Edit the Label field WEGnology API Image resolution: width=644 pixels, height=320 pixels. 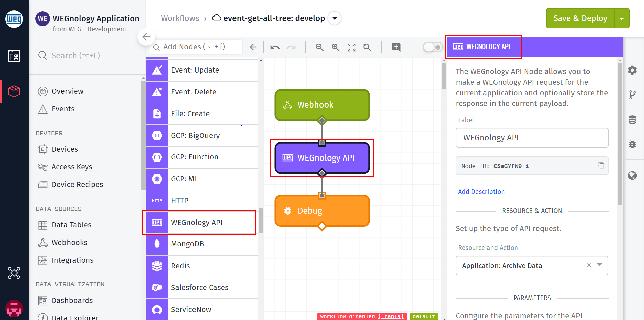coord(532,138)
